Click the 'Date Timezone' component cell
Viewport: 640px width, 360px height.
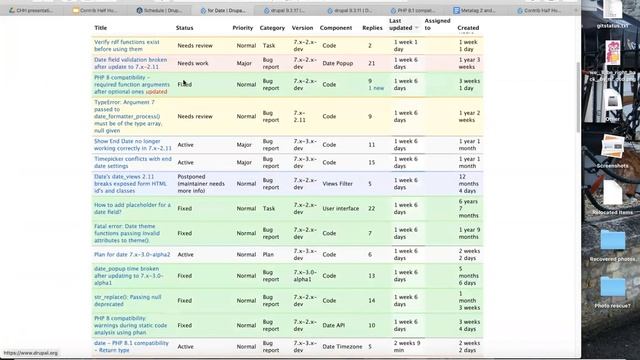coord(342,347)
